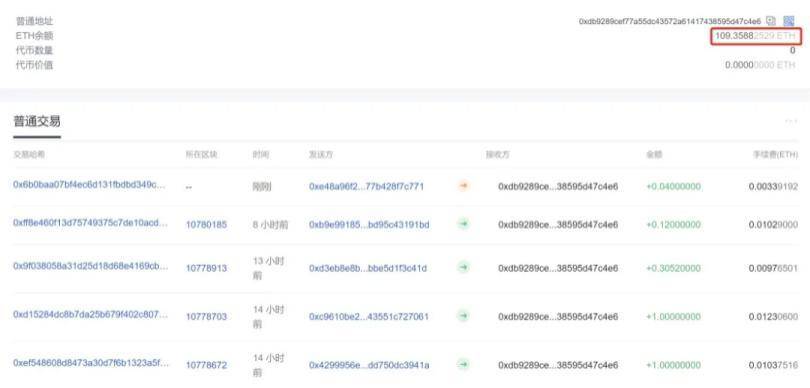Click the 时间 column header

click(261, 154)
